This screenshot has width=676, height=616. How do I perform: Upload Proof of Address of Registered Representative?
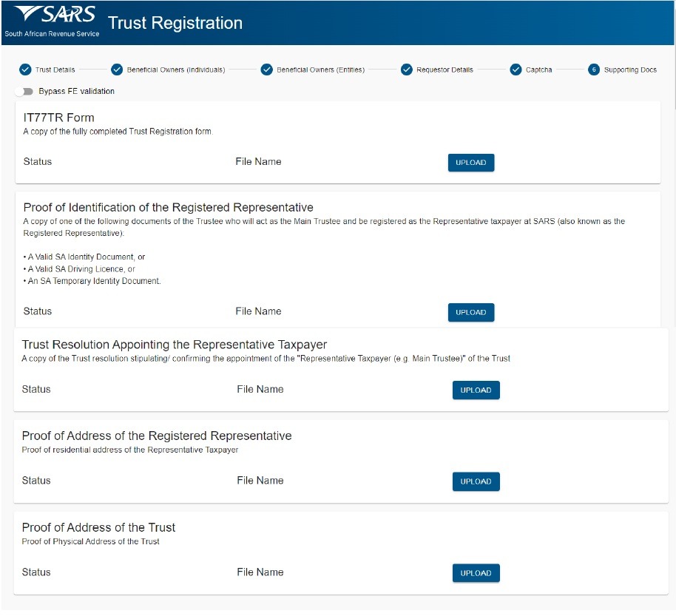476,481
